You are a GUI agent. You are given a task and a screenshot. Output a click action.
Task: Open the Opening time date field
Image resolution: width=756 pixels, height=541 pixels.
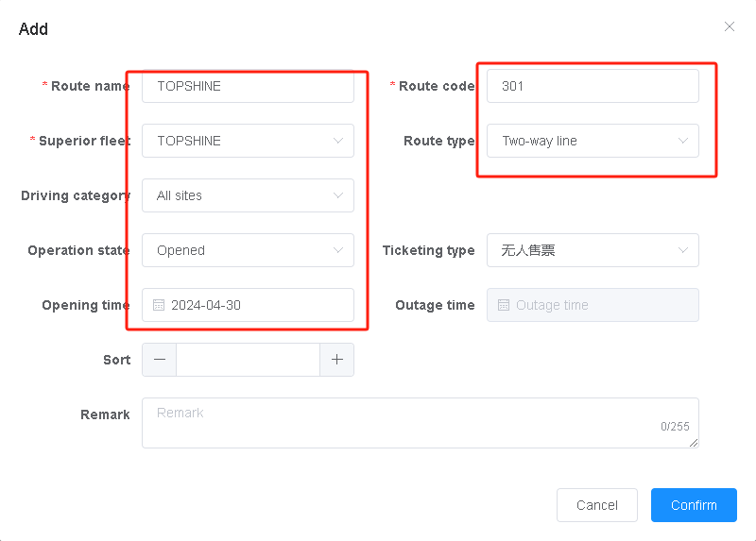pos(255,305)
